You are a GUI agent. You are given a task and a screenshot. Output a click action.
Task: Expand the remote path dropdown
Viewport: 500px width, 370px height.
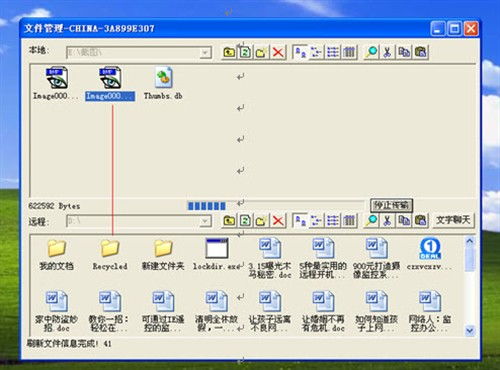click(205, 221)
